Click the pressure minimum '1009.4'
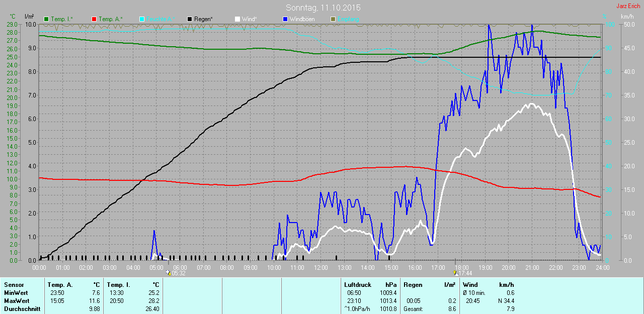Image resolution: width=644 pixels, height=314 pixels. [x=388, y=293]
